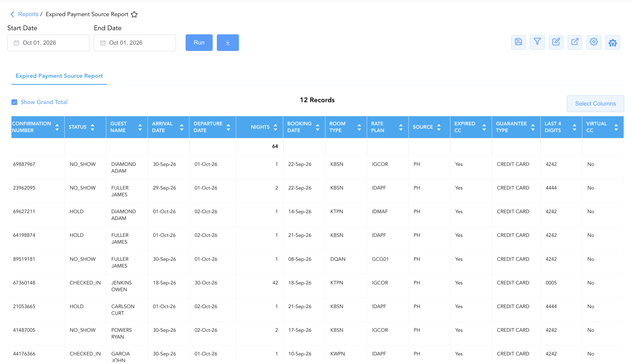Open the Start Date picker field

[x=48, y=43]
